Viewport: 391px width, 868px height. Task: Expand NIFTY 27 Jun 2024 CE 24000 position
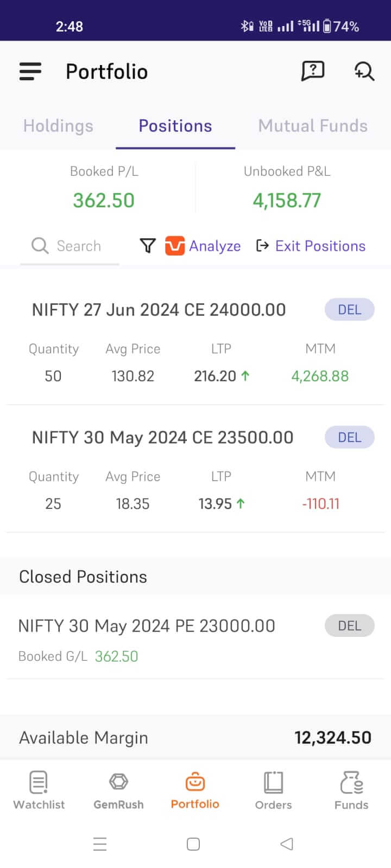(159, 310)
